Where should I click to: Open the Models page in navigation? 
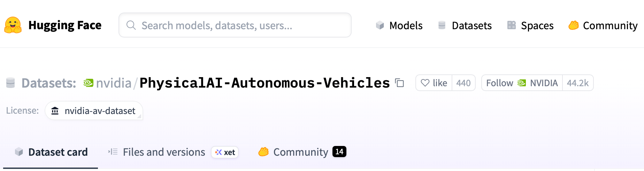(399, 25)
